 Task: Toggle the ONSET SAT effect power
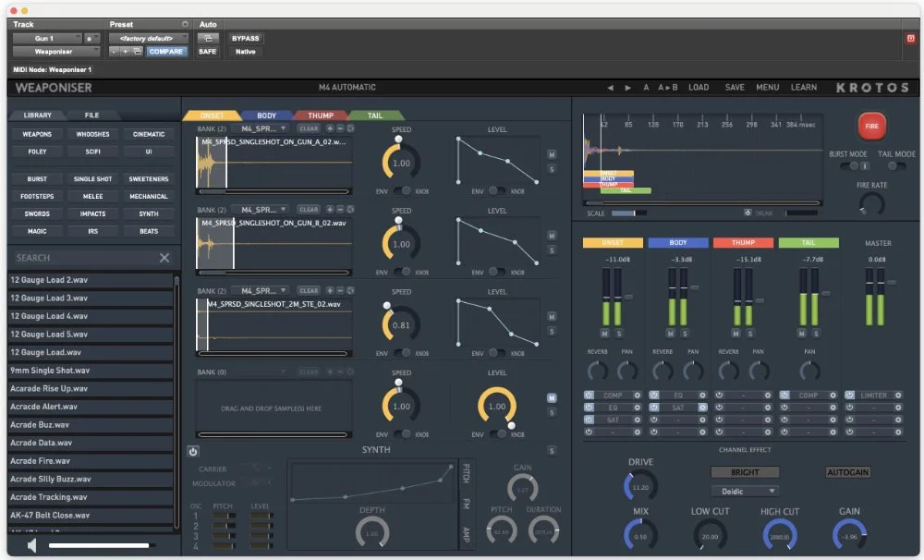[589, 420]
